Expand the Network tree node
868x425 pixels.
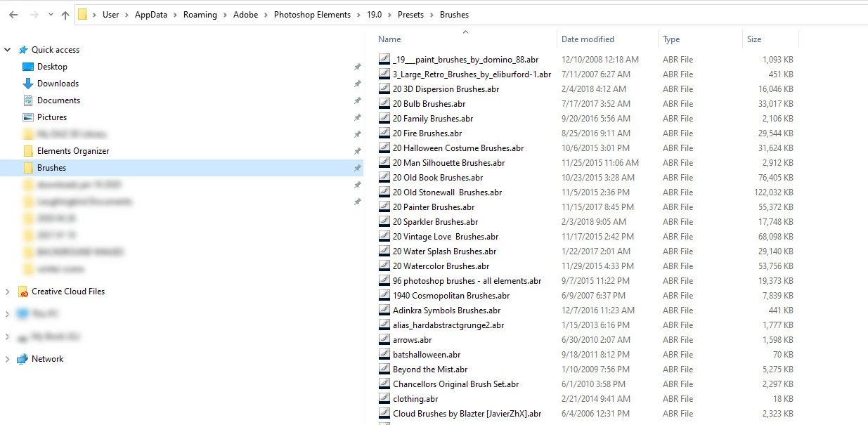click(8, 359)
